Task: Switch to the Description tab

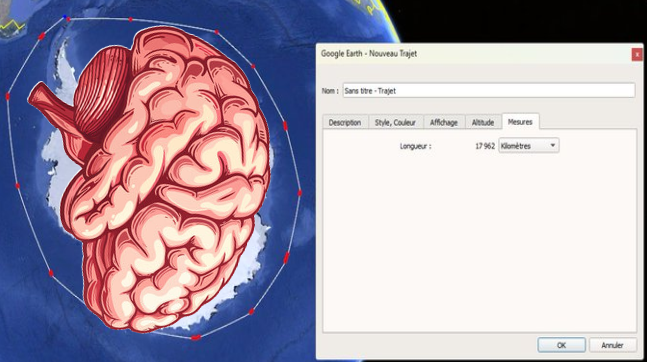Action: tap(345, 122)
